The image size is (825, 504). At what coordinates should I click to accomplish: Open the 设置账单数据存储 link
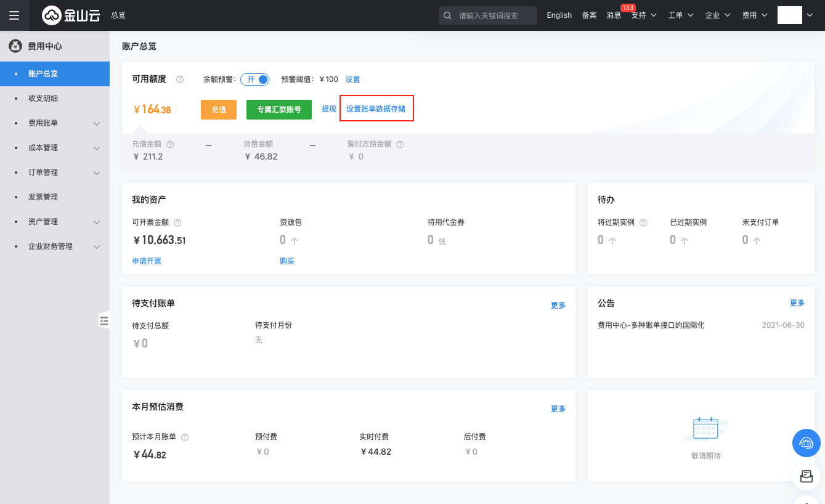(376, 109)
